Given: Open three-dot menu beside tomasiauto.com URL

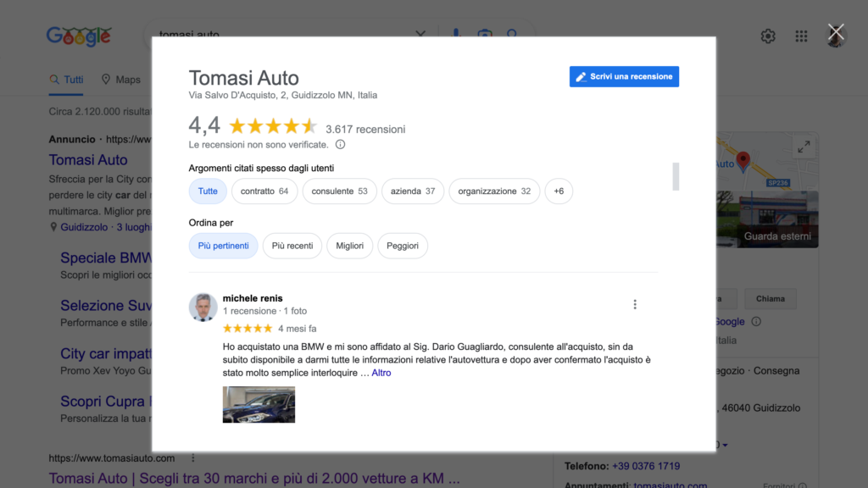Looking at the screenshot, I should 192,458.
